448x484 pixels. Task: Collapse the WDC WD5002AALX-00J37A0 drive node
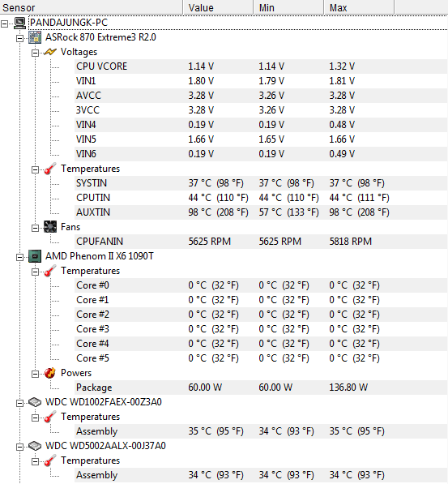point(19,447)
